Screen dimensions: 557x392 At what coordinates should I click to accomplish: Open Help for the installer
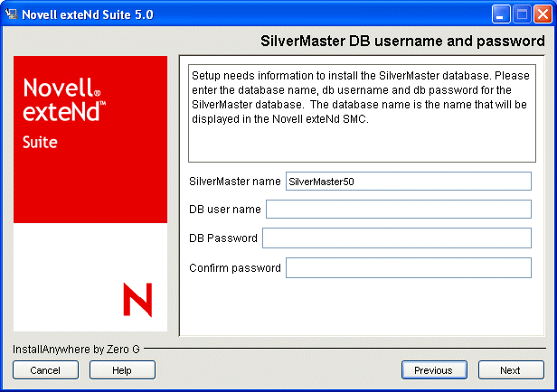coord(122,370)
